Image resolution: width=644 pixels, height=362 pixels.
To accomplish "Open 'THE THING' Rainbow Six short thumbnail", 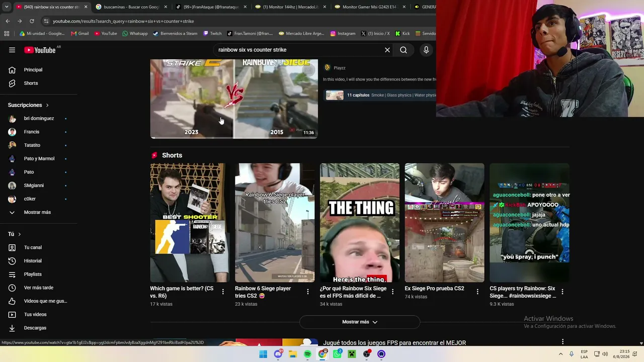I will tap(360, 222).
